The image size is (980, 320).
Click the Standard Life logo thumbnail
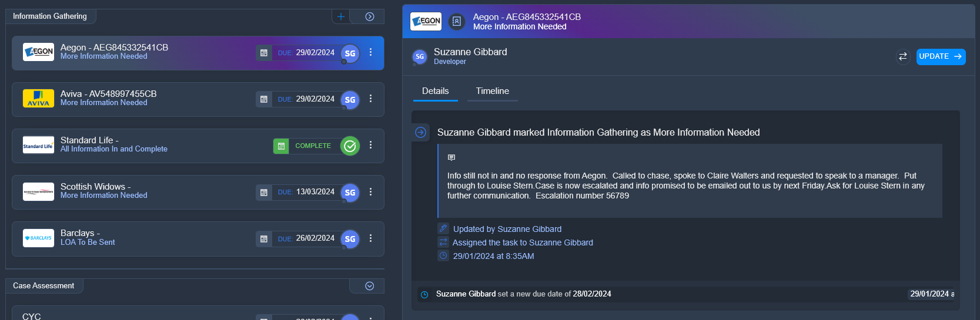(38, 145)
